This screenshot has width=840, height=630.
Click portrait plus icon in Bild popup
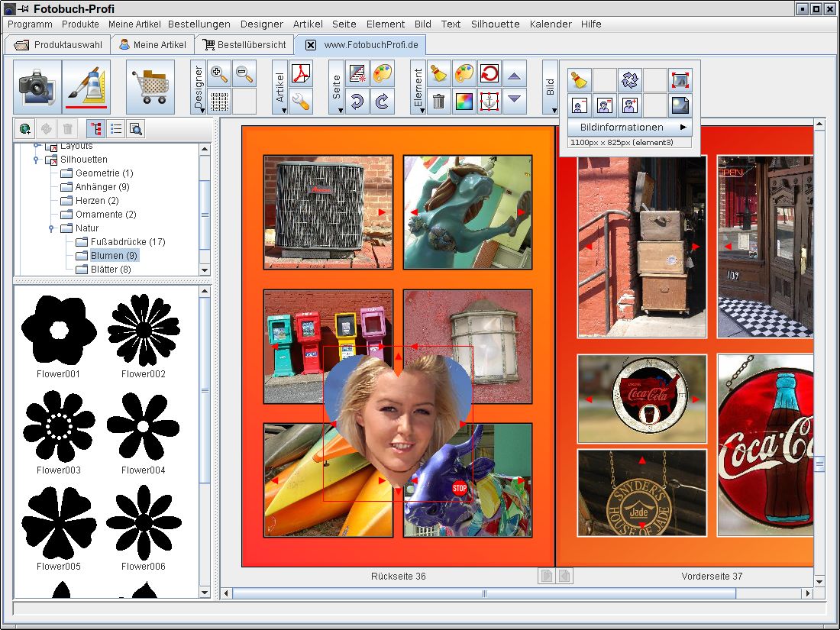[x=630, y=105]
